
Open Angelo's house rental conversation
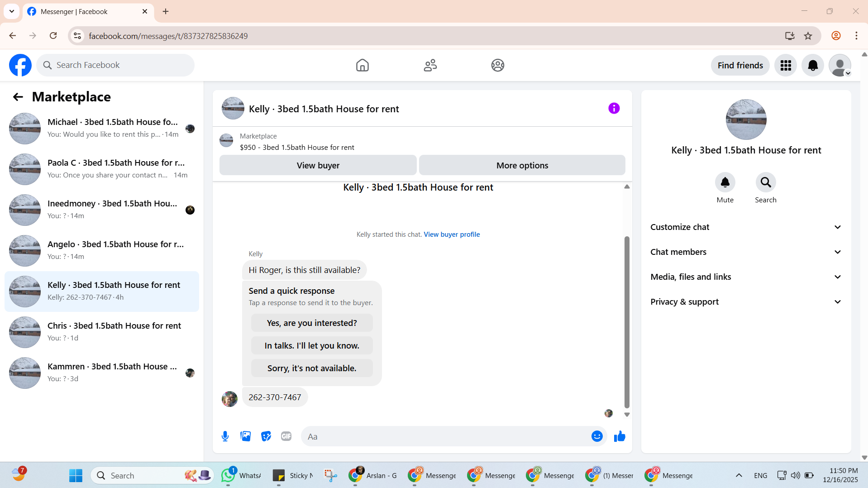tap(102, 251)
